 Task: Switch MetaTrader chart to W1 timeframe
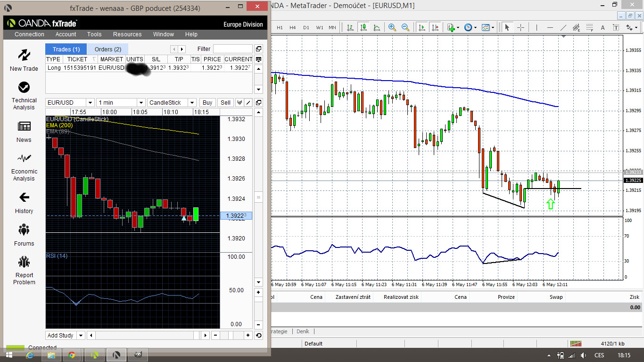pyautogui.click(x=319, y=27)
